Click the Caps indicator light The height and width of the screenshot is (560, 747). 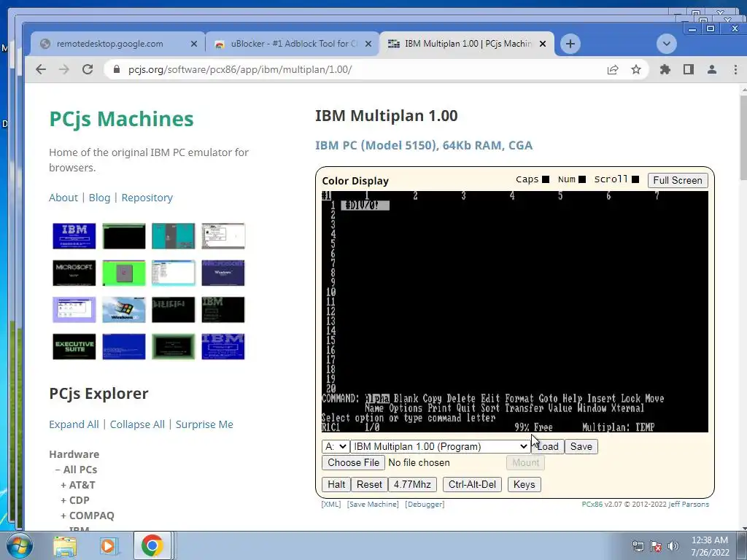coord(546,179)
